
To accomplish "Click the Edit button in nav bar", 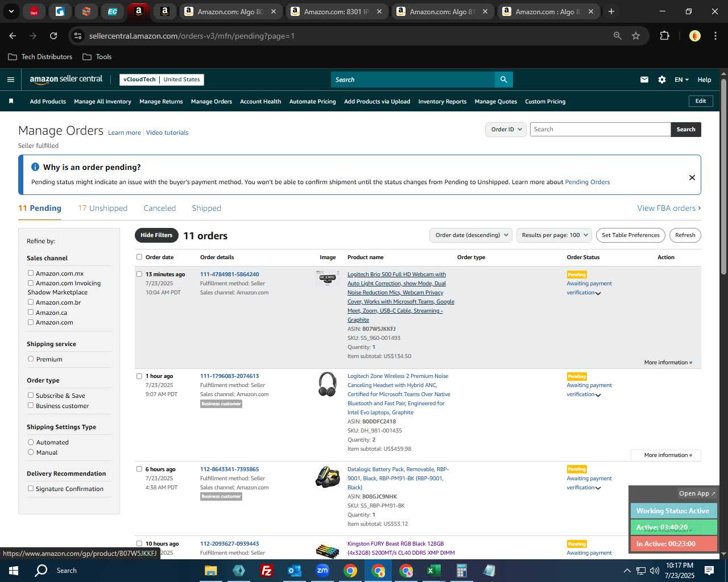I will click(x=701, y=101).
